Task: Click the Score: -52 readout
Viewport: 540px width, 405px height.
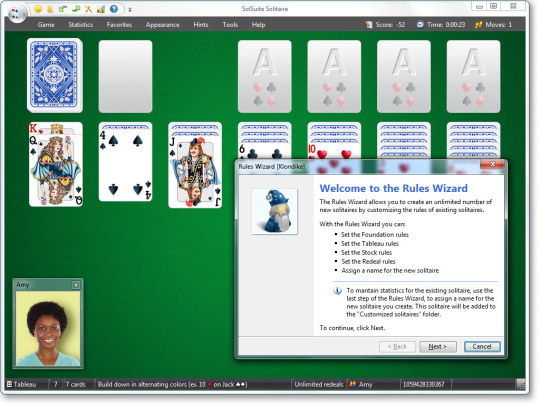Action: tap(390, 25)
